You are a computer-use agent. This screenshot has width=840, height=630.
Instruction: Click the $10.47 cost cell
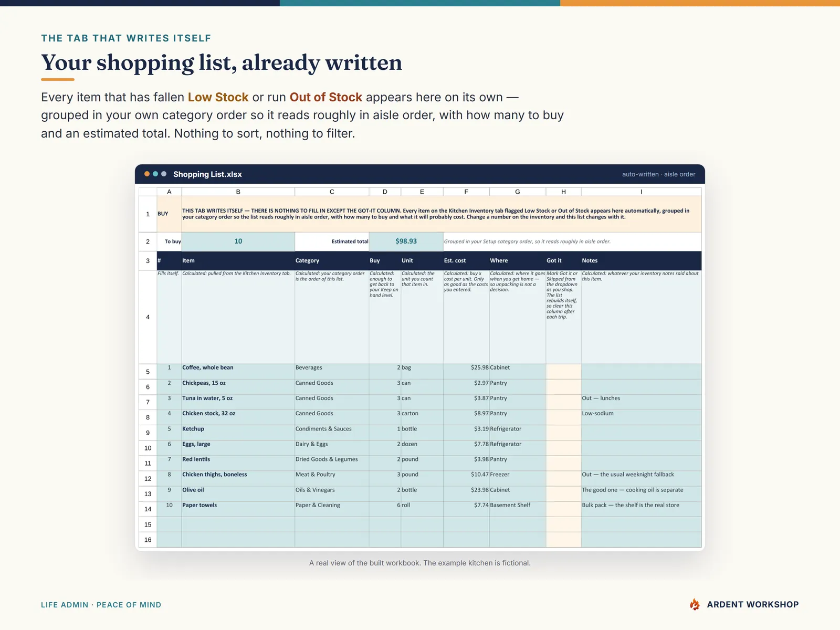[466, 478]
